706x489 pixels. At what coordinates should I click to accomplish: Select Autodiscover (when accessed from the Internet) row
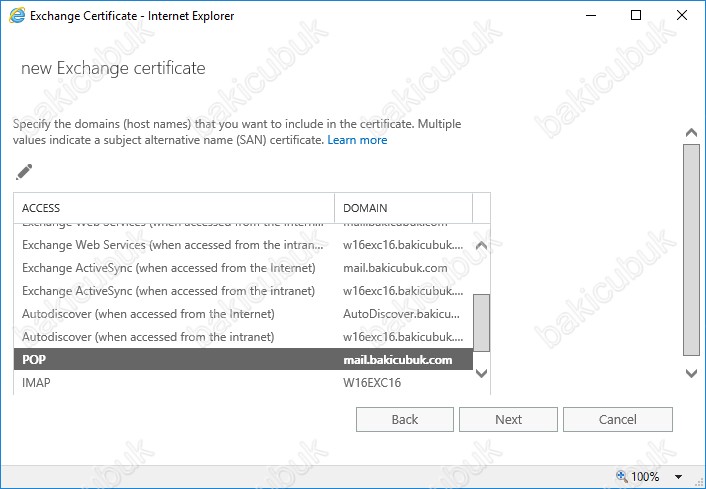243,313
